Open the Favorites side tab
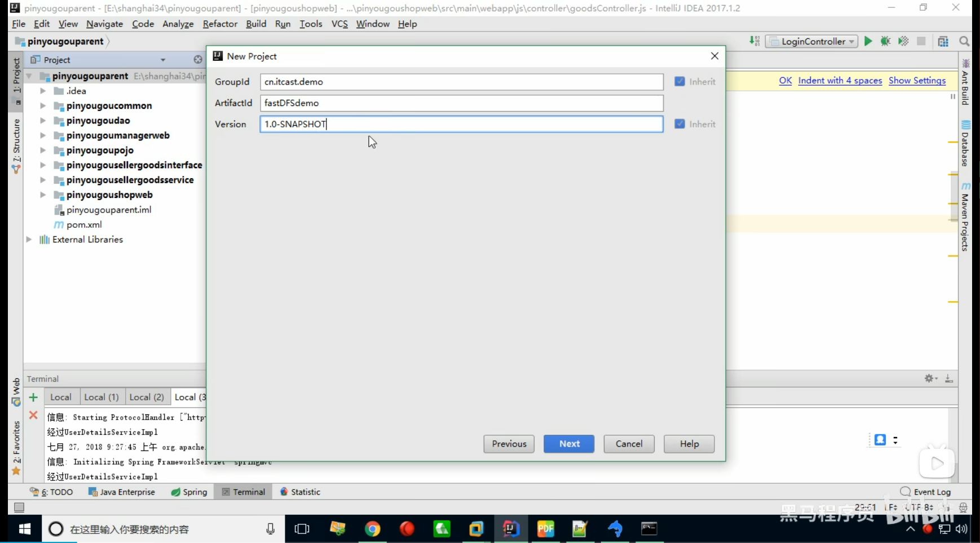The height and width of the screenshot is (543, 980). (16, 448)
